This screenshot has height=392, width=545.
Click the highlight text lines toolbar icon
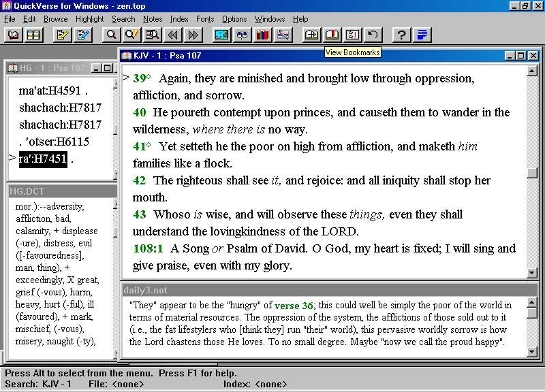(x=283, y=35)
